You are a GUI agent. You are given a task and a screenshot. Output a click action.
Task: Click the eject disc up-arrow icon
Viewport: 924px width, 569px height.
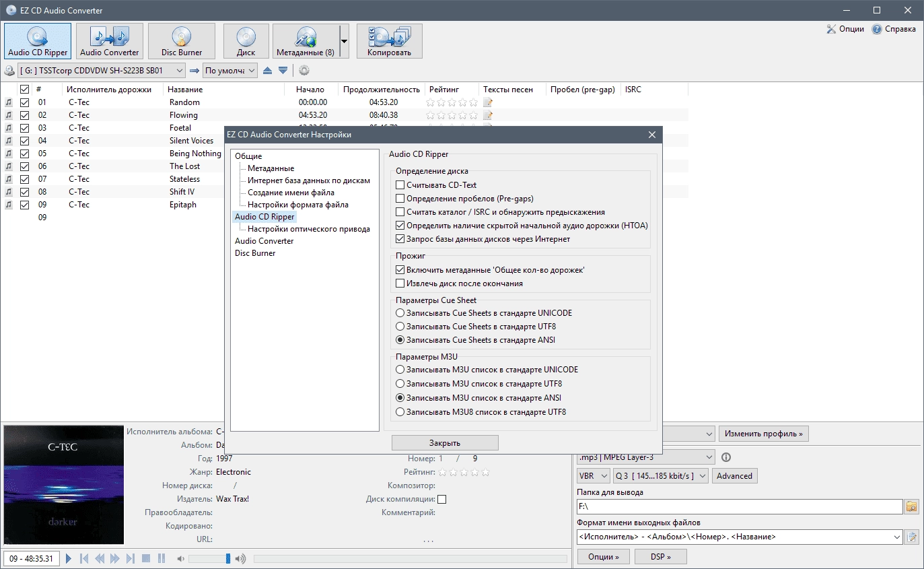coord(268,70)
